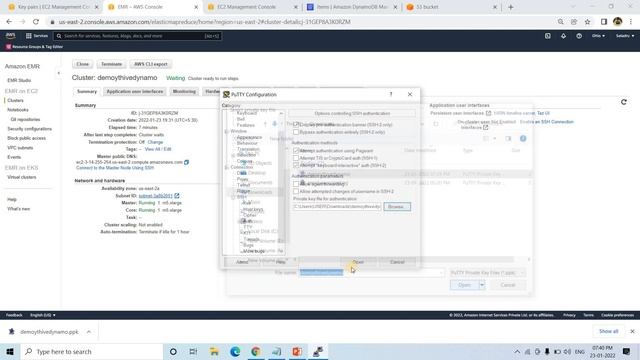
Task: Toggle Allow agent forwarding checkbox
Action: (x=296, y=184)
